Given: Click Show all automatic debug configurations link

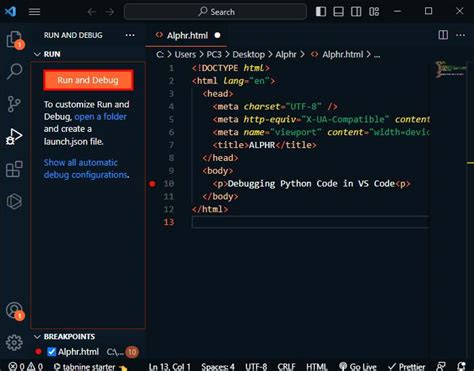Looking at the screenshot, I should pos(86,169).
